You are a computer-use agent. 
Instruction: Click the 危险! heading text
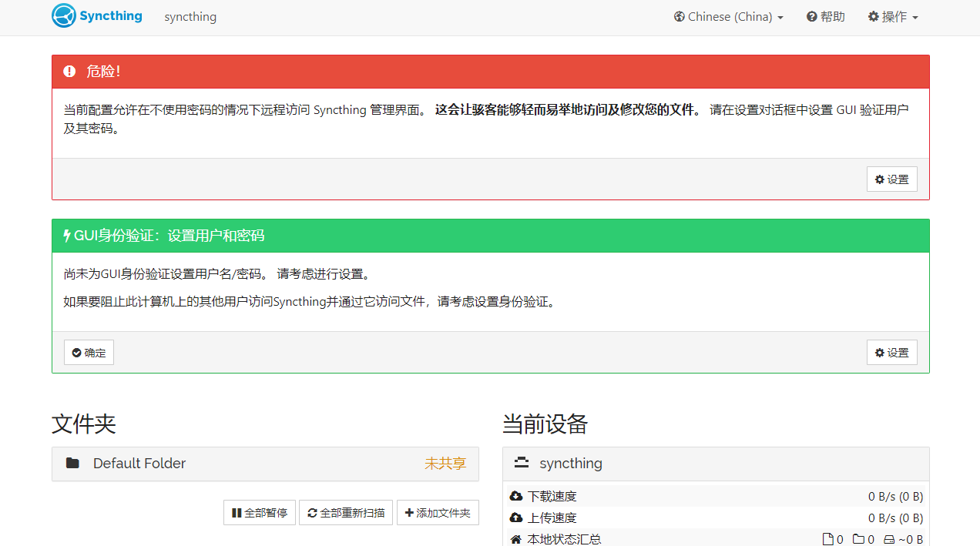103,72
